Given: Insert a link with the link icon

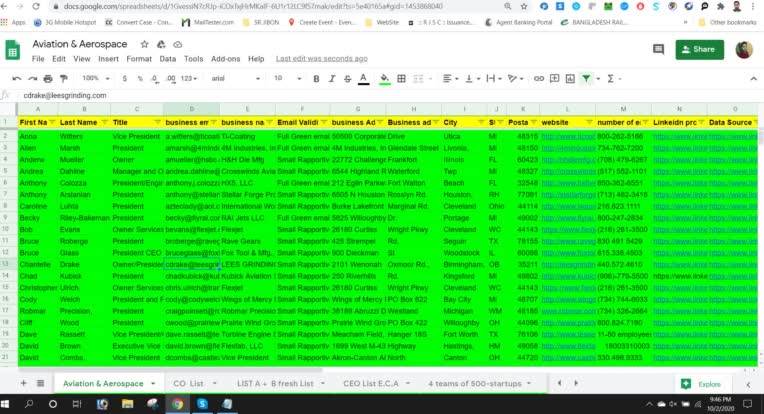Looking at the screenshot, I should (x=538, y=78).
